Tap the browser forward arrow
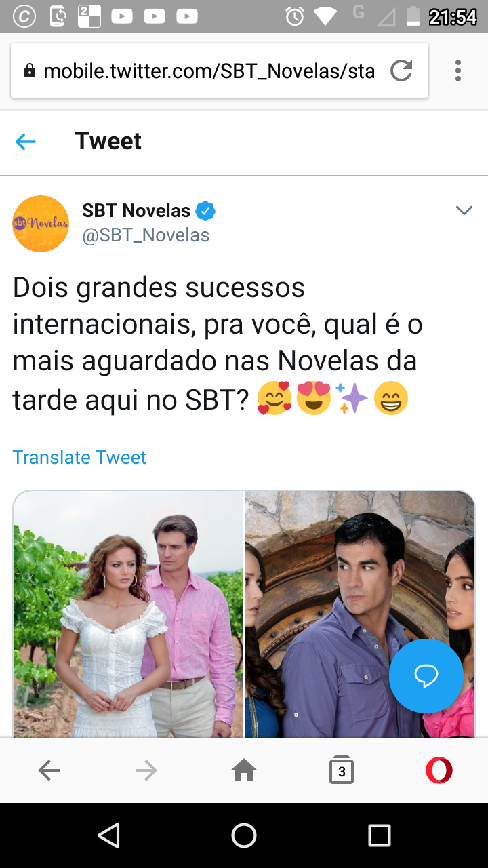The width and height of the screenshot is (488, 868). (x=146, y=770)
